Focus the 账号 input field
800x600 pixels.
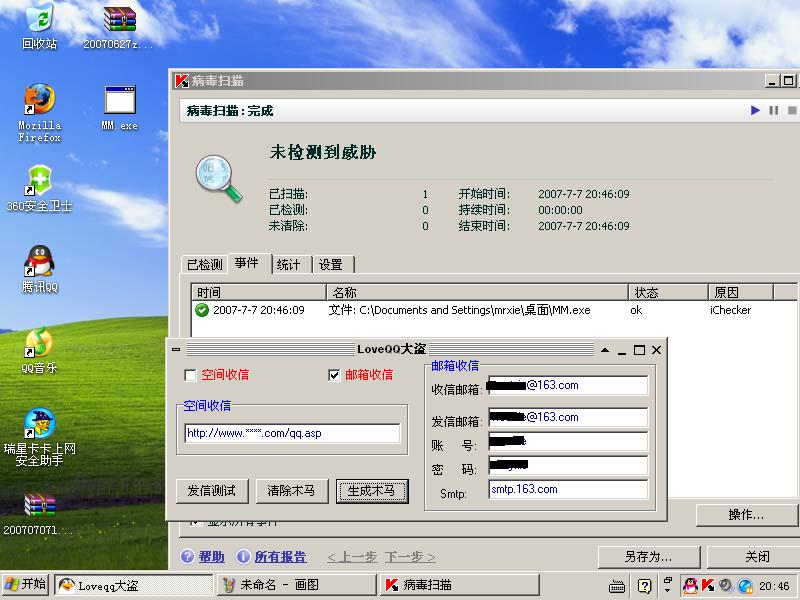pyautogui.click(x=568, y=441)
